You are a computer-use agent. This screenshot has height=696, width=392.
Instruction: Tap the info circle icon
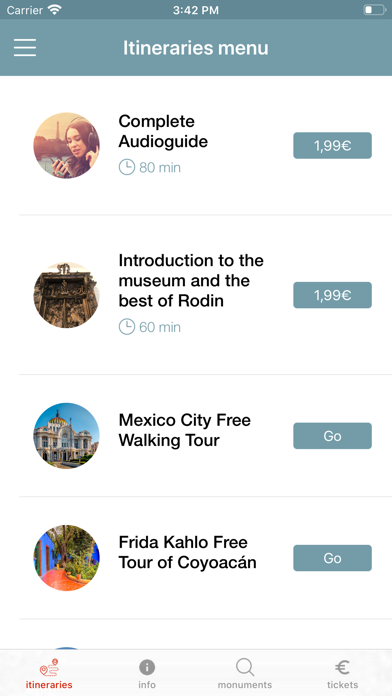pyautogui.click(x=147, y=667)
